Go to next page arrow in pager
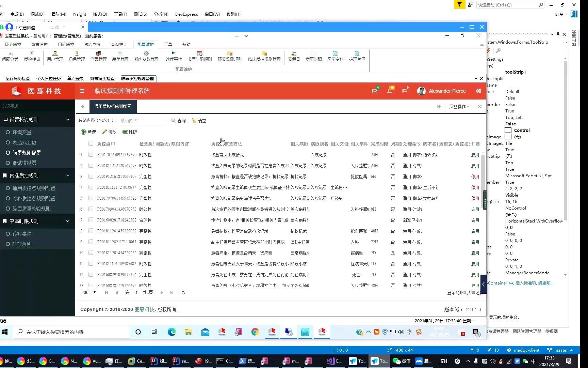This screenshot has width=588, height=368. click(162, 293)
